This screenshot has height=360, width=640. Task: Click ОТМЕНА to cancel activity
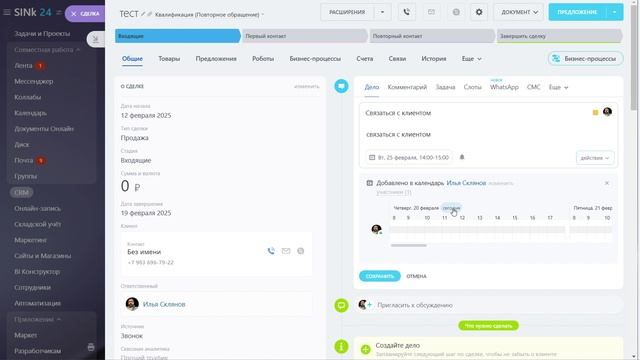point(416,276)
